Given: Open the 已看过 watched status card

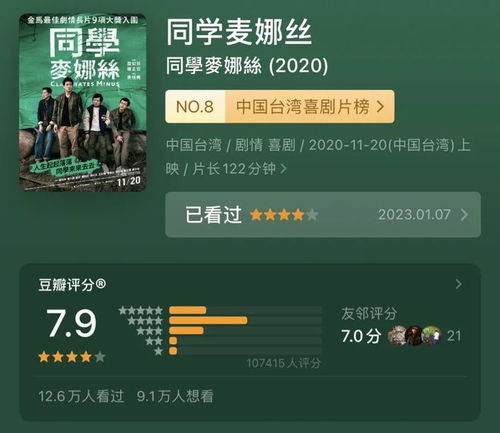Looking at the screenshot, I should click(323, 215).
